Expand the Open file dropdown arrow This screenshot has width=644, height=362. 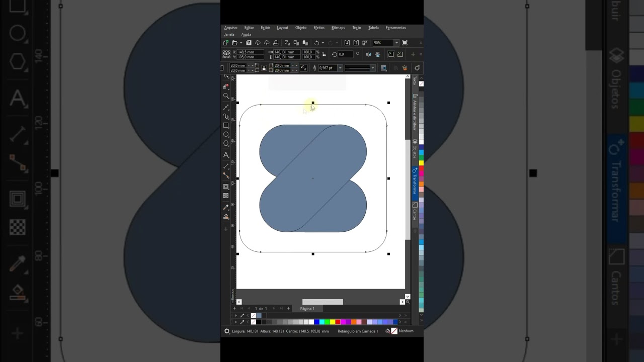point(241,43)
